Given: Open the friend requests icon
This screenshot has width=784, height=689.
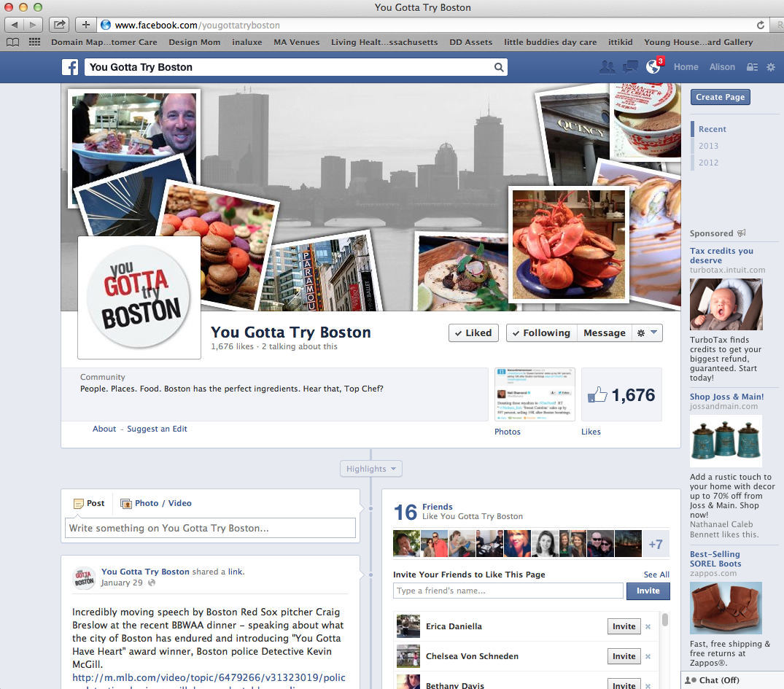Looking at the screenshot, I should [607, 66].
